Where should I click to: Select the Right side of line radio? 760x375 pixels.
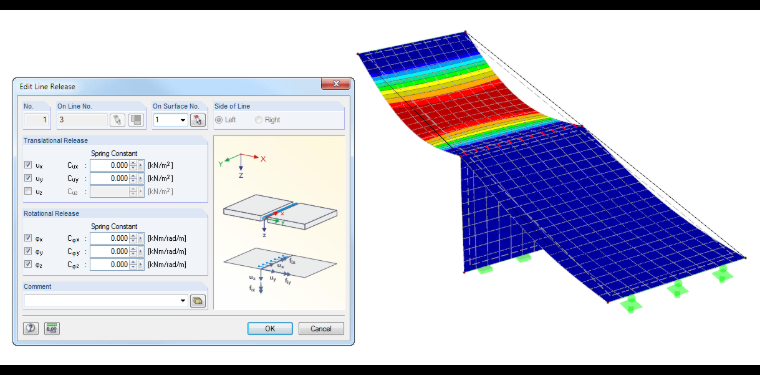tap(259, 120)
